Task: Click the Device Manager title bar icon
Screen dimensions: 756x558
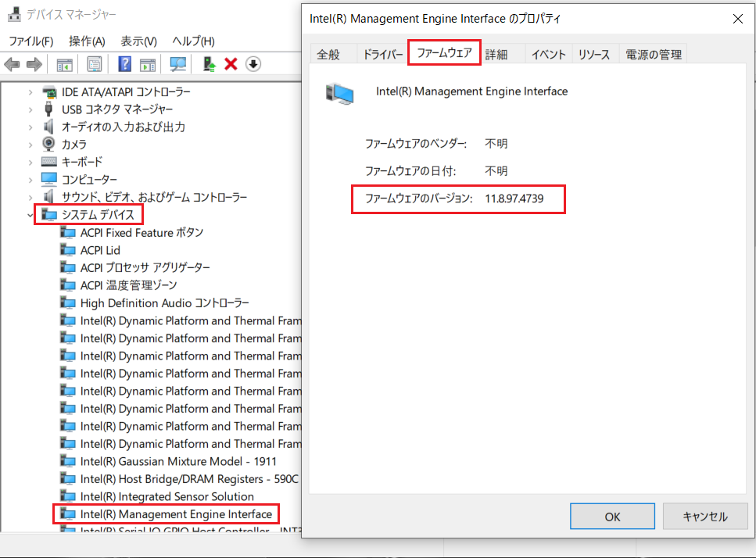Action: [15, 14]
